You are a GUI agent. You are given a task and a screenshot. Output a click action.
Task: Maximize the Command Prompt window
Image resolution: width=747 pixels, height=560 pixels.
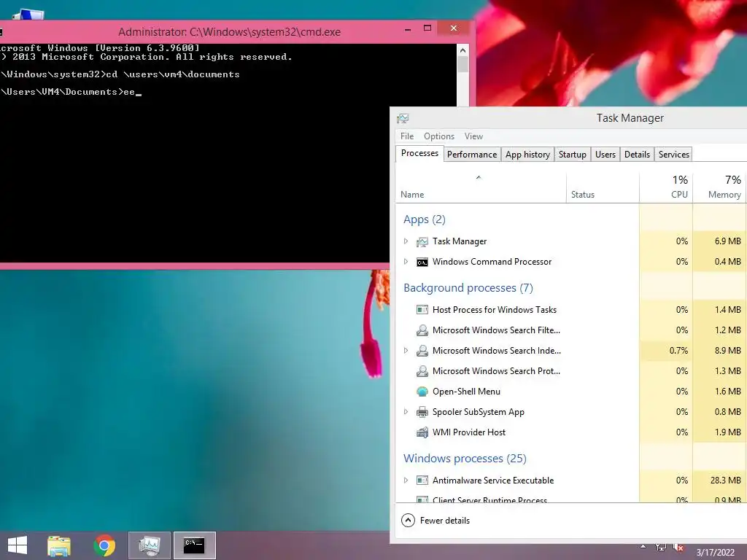427,28
